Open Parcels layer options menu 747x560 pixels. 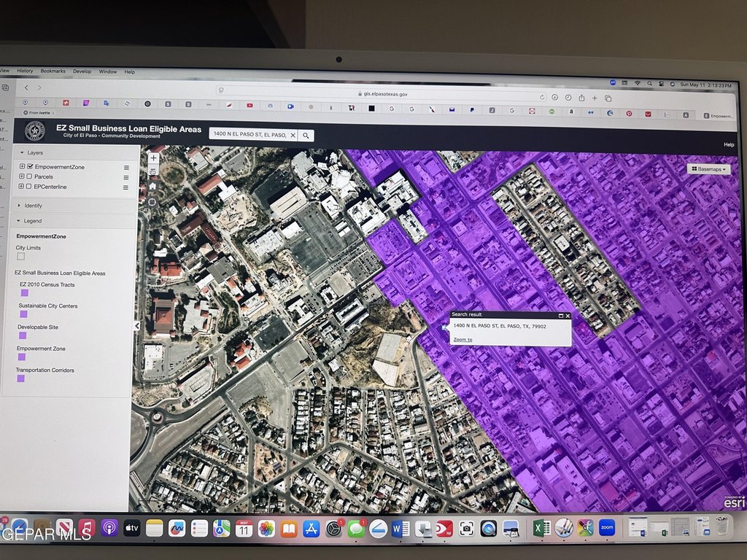tap(126, 177)
